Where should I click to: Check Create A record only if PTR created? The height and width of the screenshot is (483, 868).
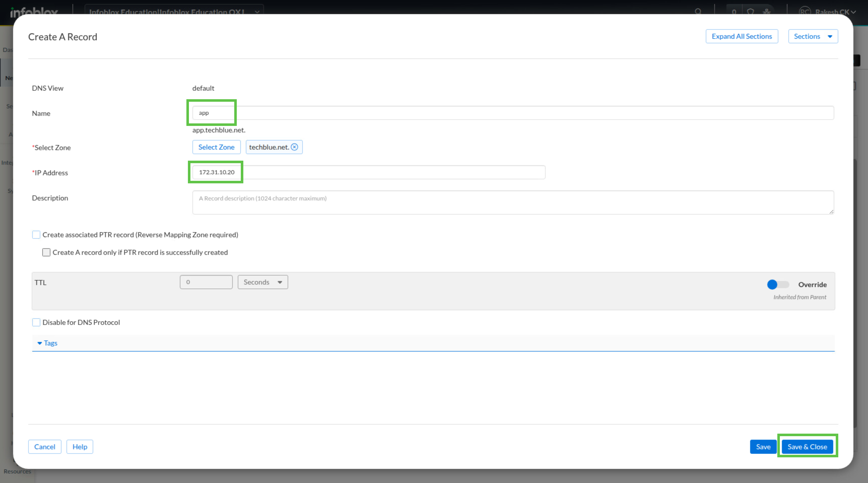point(46,252)
